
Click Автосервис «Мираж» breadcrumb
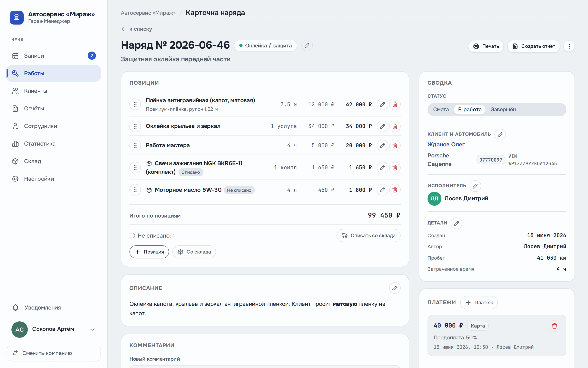(x=148, y=13)
